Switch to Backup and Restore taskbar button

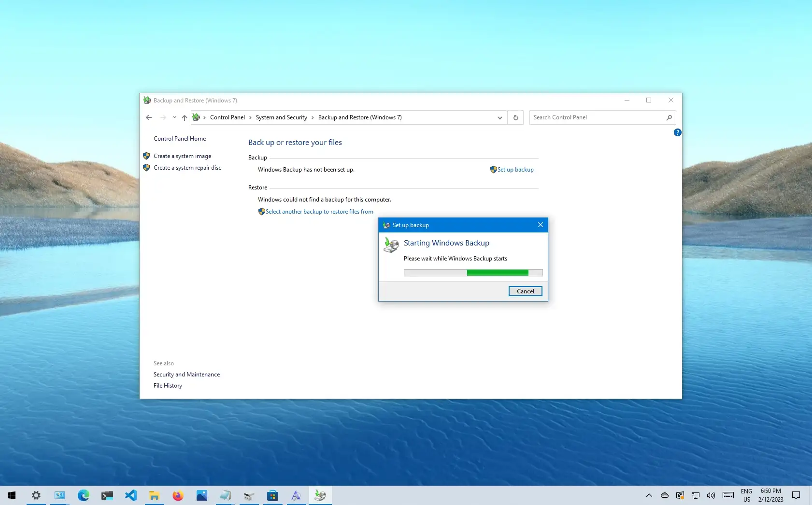[x=320, y=495]
